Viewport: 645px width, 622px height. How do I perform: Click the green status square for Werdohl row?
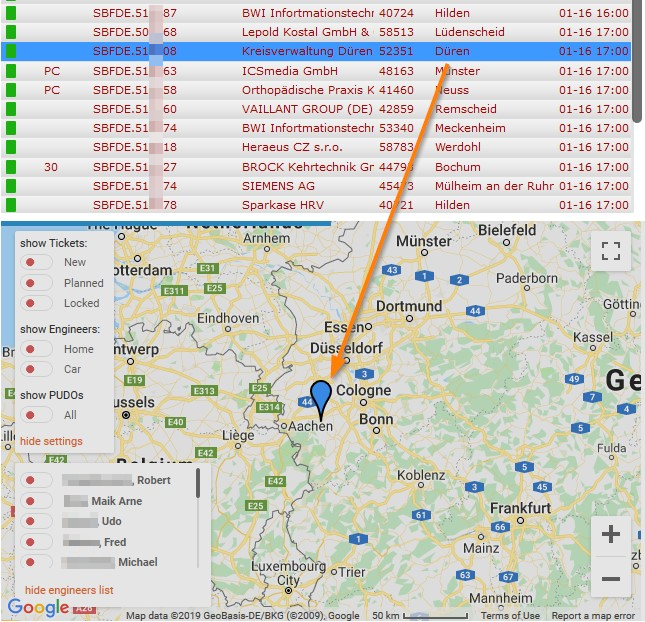tap(11, 147)
